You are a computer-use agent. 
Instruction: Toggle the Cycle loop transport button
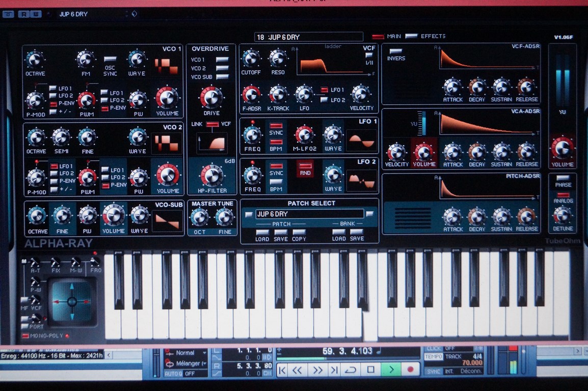[350, 370]
